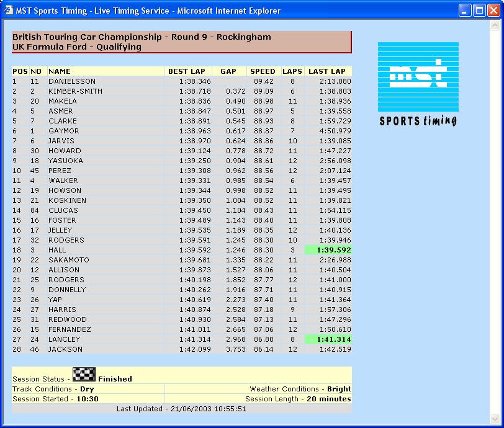Viewport: 504px width, 428px height.
Task: Click the checkered flag session status icon
Action: coord(84,374)
